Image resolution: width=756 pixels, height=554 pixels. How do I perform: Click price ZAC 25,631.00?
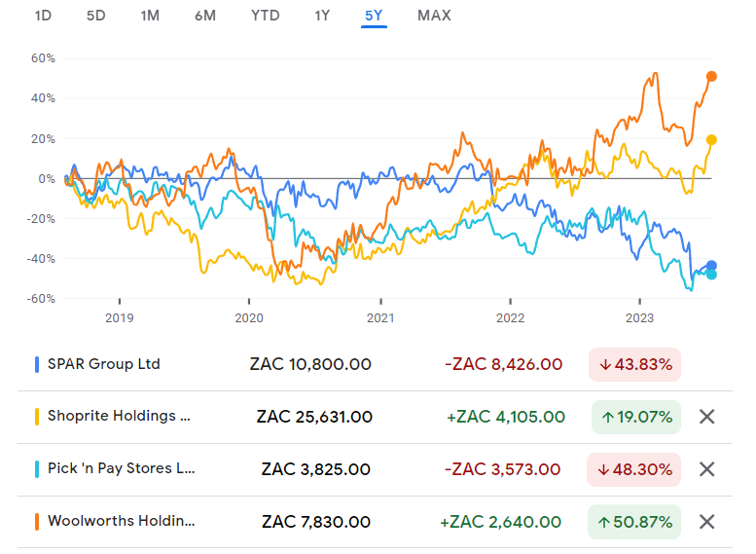pyautogui.click(x=314, y=417)
